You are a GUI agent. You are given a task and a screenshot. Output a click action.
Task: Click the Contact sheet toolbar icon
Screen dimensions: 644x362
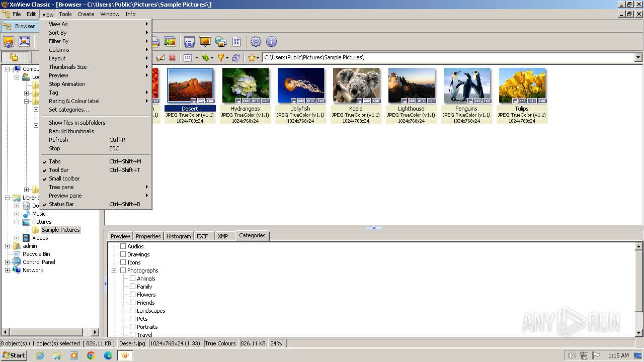[236, 42]
